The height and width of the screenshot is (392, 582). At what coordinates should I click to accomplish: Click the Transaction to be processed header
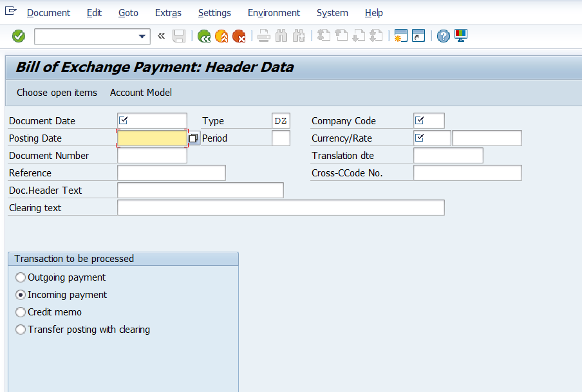click(123, 259)
